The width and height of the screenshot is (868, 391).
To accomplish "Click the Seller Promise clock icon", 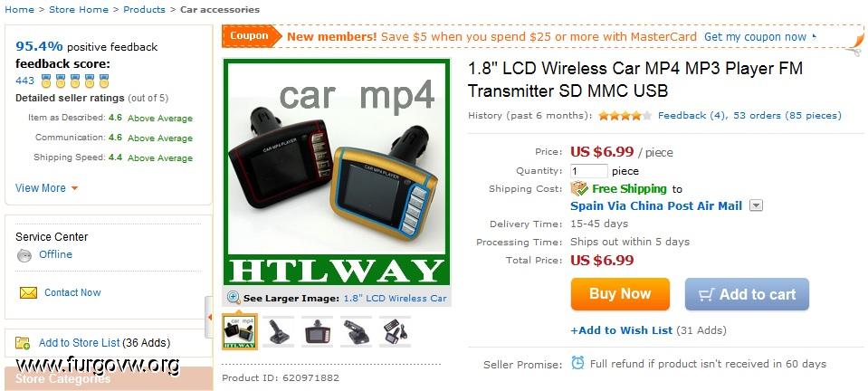I will pos(577,363).
